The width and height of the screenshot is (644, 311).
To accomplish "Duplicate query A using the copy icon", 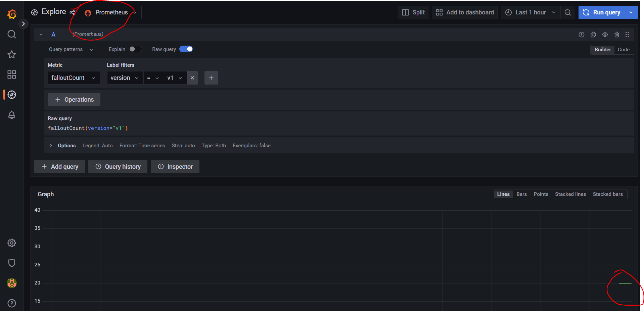I will [x=593, y=35].
